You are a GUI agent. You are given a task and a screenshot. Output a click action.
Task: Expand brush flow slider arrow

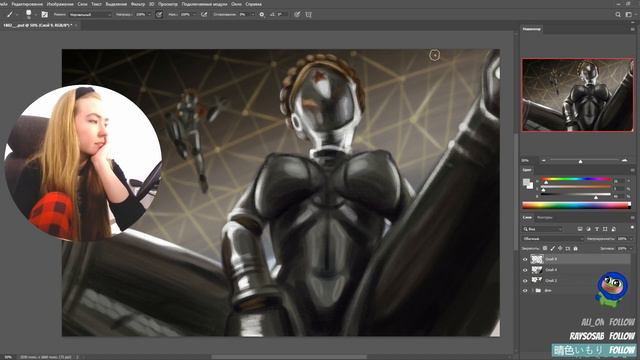coord(194,14)
